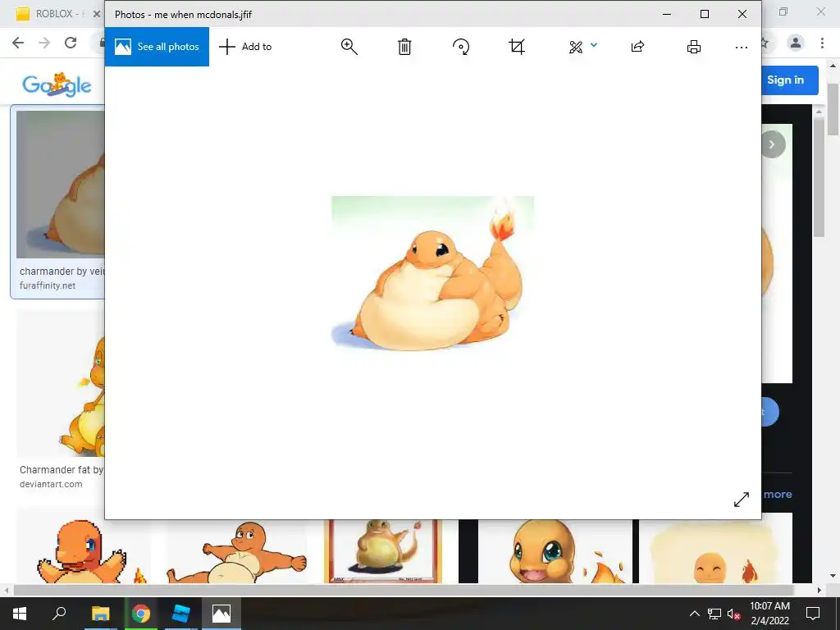
Task: Open the cute big-eyed Charmander thumbnail
Action: tap(555, 550)
